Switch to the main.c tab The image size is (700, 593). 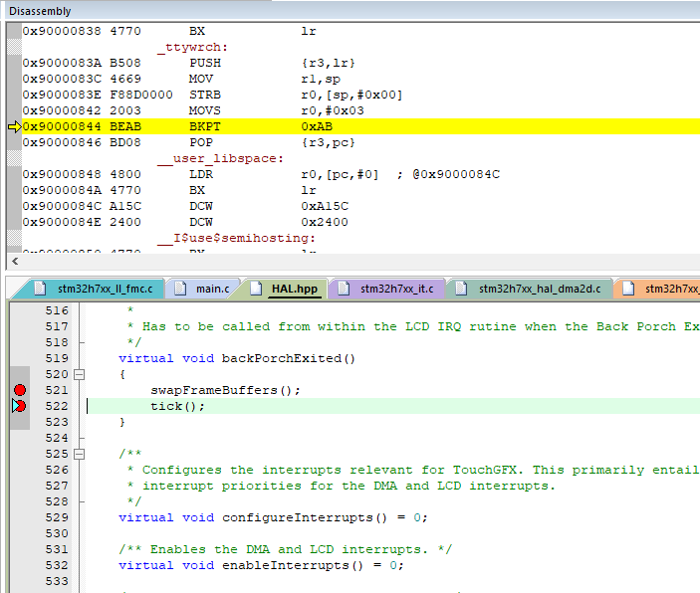tap(211, 289)
